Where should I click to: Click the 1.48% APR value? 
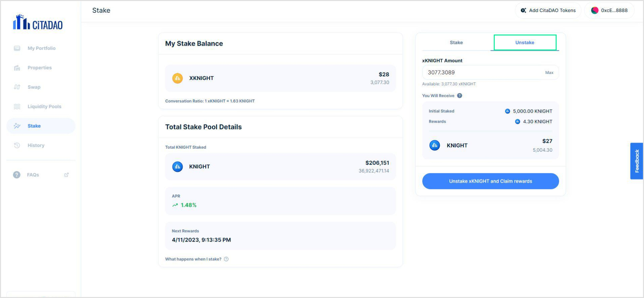(189, 205)
